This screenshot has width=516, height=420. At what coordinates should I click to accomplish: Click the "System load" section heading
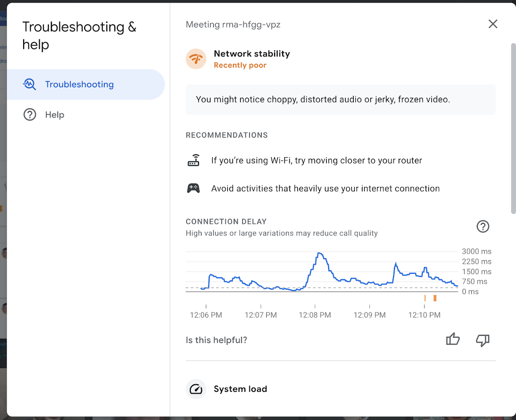(240, 389)
